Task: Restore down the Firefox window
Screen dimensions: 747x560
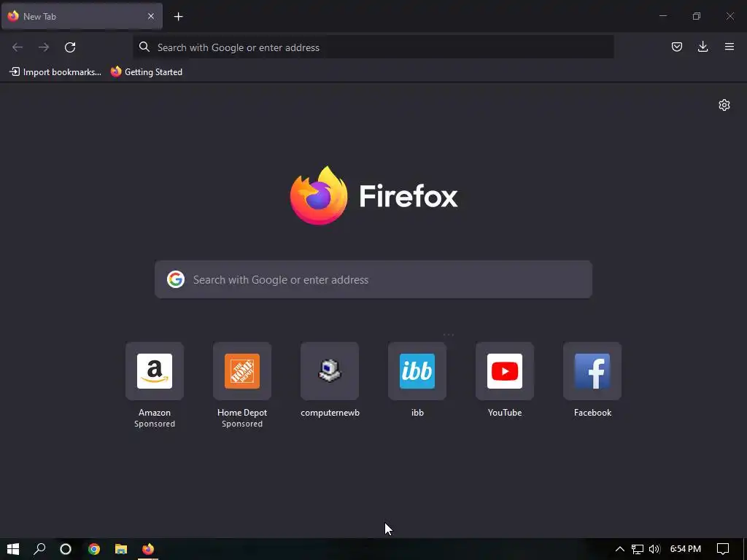Action: (697, 16)
